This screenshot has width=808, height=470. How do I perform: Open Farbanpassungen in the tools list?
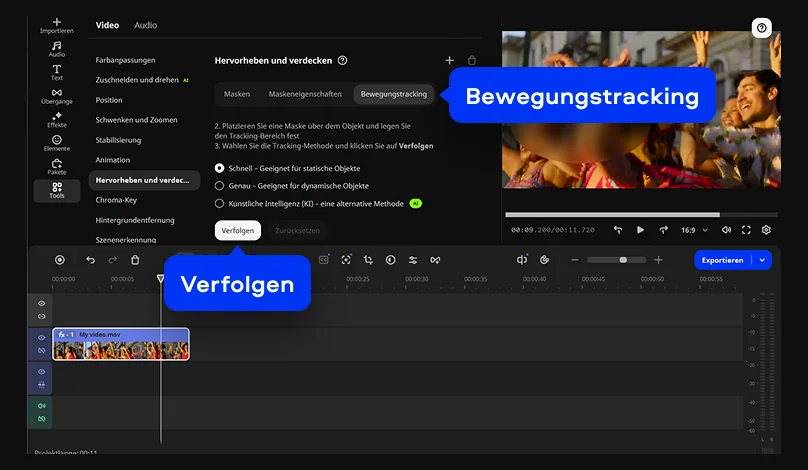(x=125, y=60)
